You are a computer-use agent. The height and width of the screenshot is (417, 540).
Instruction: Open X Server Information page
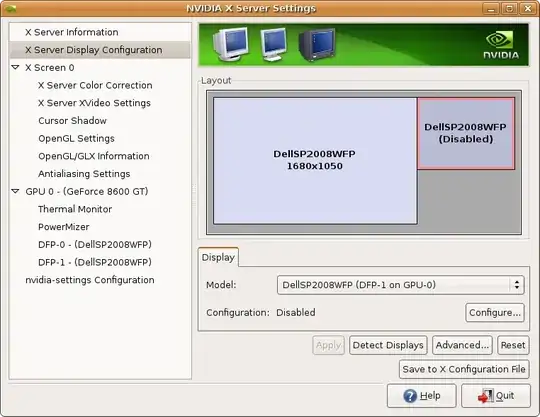pyautogui.click(x=72, y=32)
